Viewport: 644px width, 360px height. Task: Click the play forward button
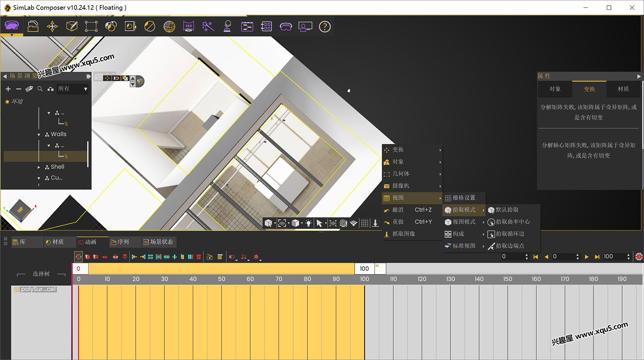(x=586, y=257)
